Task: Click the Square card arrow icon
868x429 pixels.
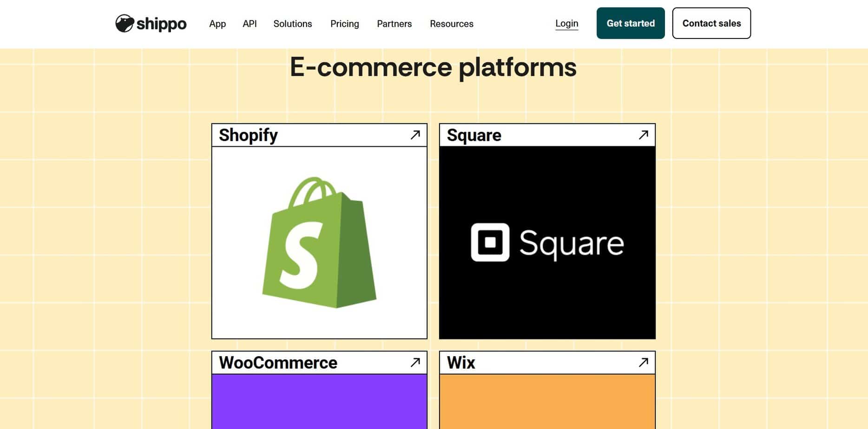Action: point(643,135)
